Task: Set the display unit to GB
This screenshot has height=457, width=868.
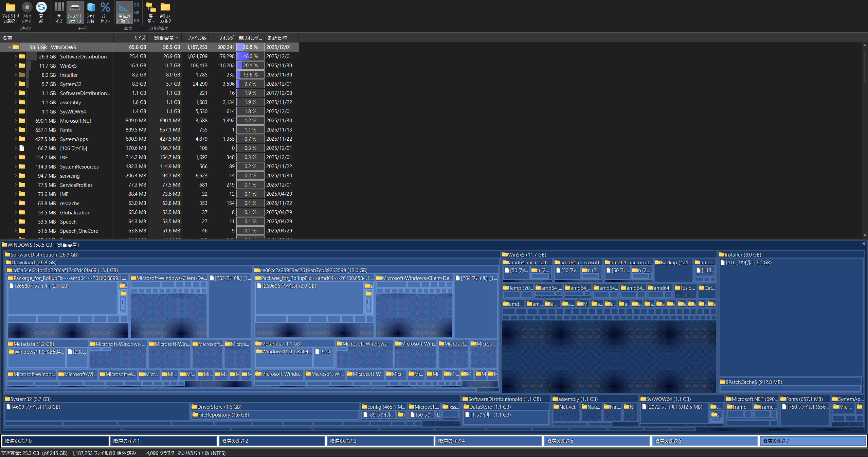Action: [x=137, y=5]
